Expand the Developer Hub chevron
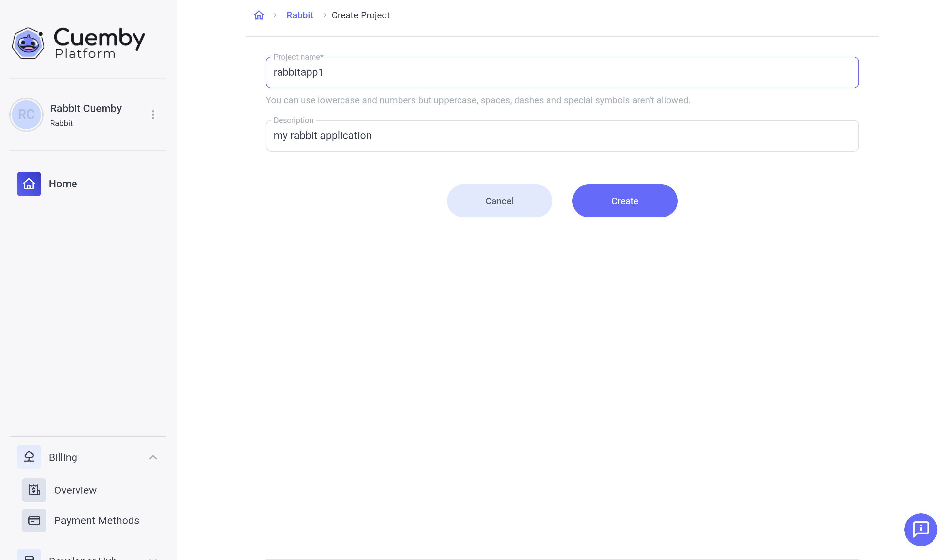This screenshot has width=948, height=560. [x=153, y=558]
